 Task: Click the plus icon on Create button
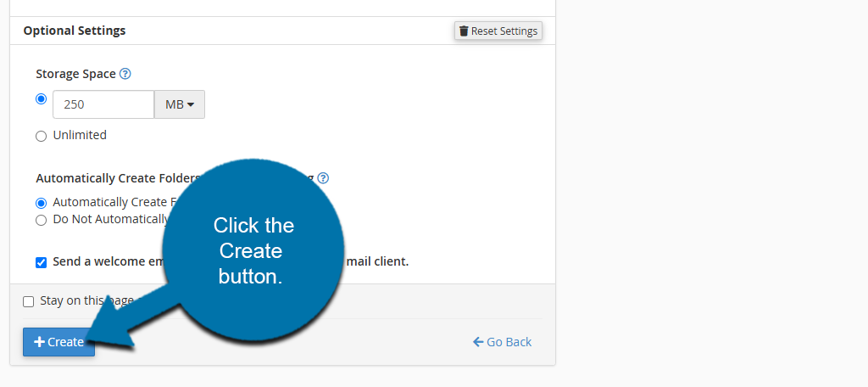(39, 342)
